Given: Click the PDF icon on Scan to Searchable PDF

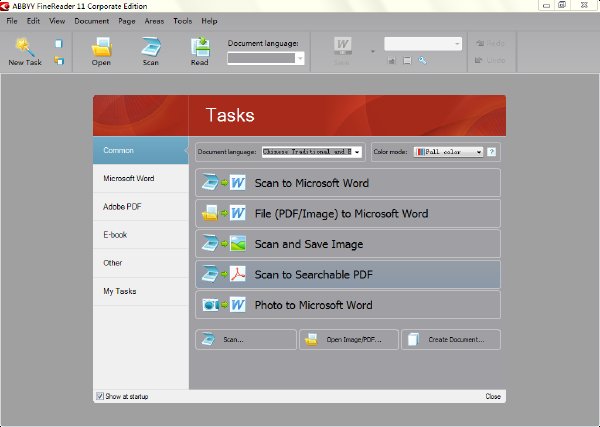Looking at the screenshot, I should tap(238, 274).
